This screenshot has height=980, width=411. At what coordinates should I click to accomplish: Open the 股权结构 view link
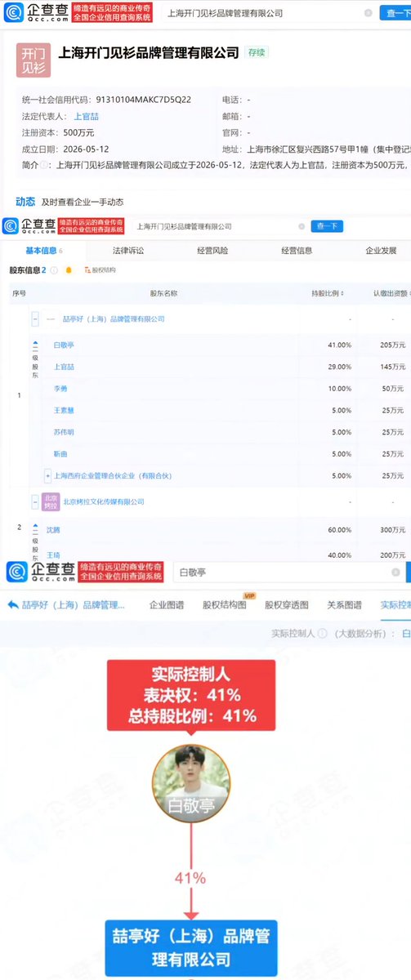pyautogui.click(x=99, y=269)
